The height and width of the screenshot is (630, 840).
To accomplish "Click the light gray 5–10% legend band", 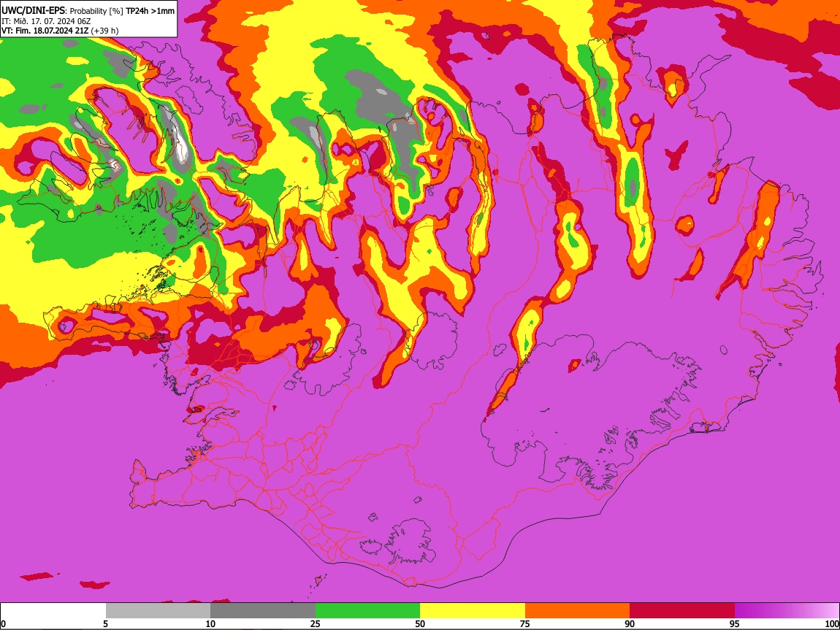I will click(x=158, y=611).
